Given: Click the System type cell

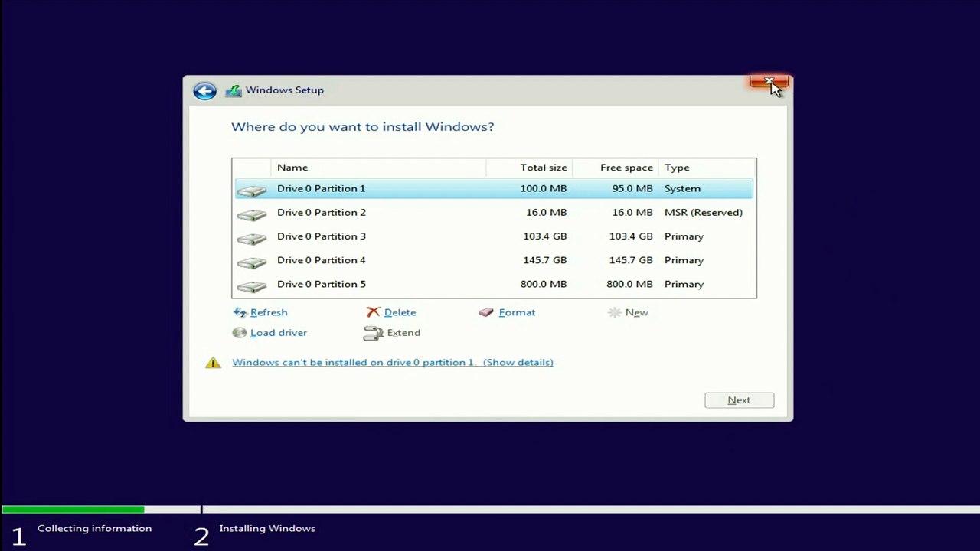Looking at the screenshot, I should [682, 188].
